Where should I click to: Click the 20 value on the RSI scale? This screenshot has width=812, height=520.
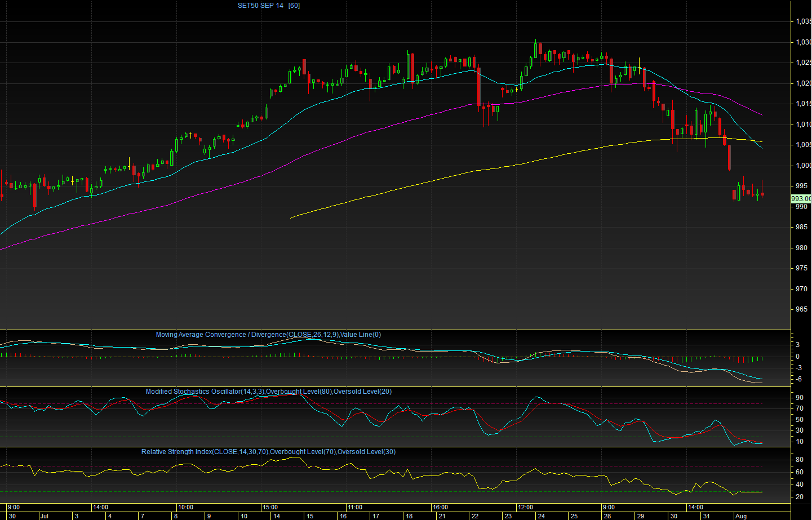click(x=800, y=497)
